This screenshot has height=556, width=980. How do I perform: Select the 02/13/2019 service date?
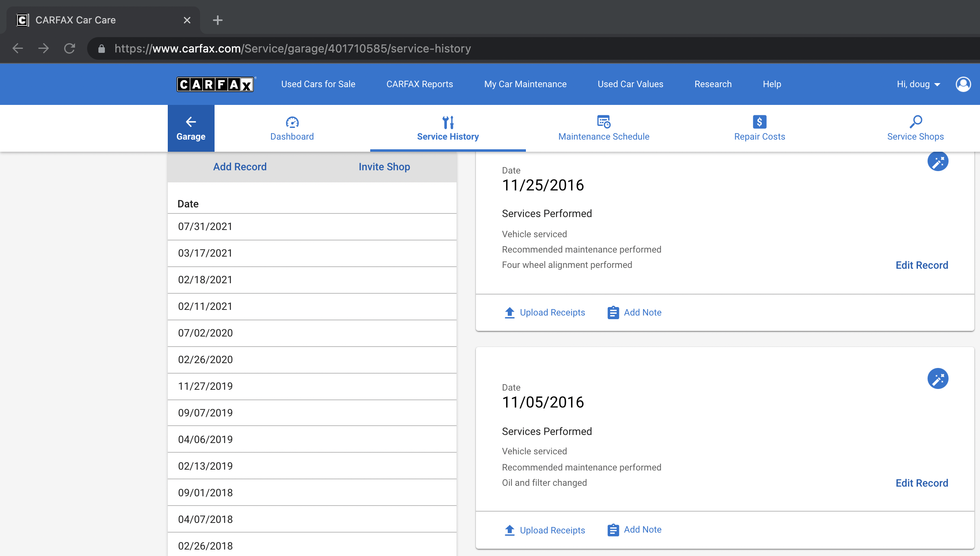click(x=312, y=466)
